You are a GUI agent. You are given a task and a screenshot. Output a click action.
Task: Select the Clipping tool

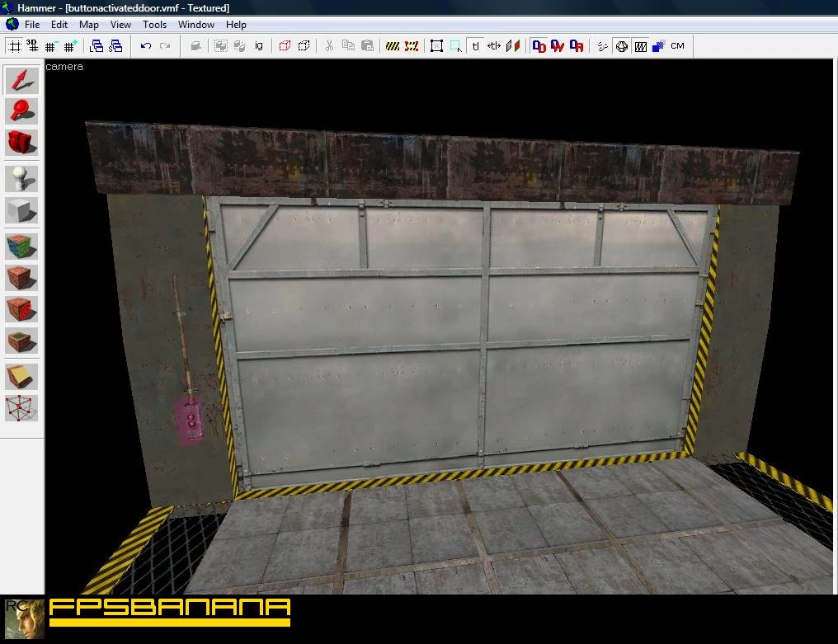[21, 377]
